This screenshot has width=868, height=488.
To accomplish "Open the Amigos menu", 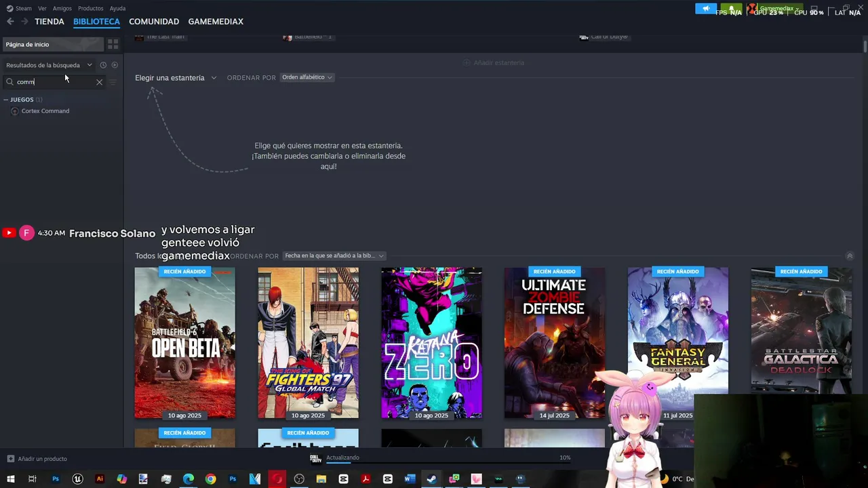I will (x=62, y=8).
